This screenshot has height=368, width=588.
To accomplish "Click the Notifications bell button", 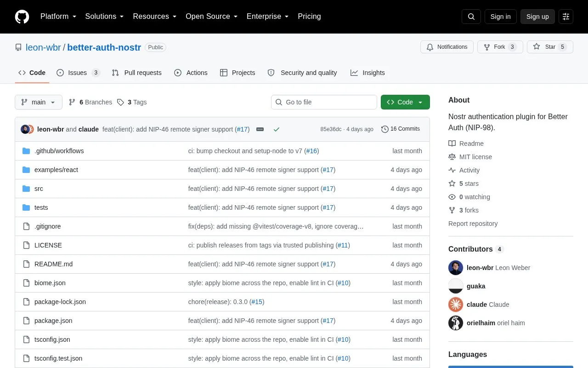I will 447,47.
